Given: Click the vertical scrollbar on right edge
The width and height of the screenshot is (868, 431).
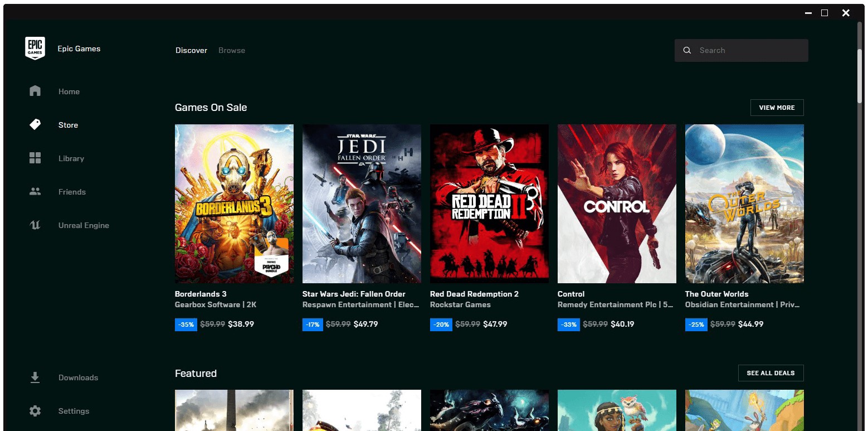Looking at the screenshot, I should [x=860, y=75].
